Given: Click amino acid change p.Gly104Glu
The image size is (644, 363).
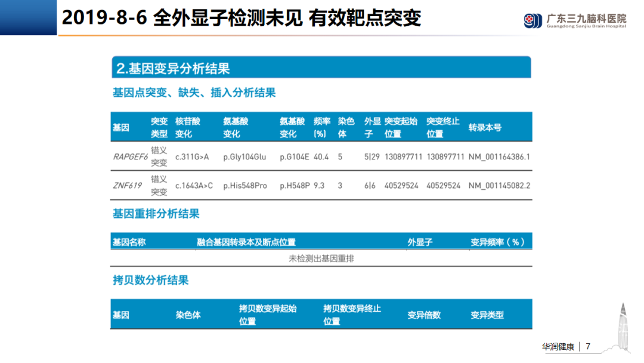Looking at the screenshot, I should coord(244,156).
